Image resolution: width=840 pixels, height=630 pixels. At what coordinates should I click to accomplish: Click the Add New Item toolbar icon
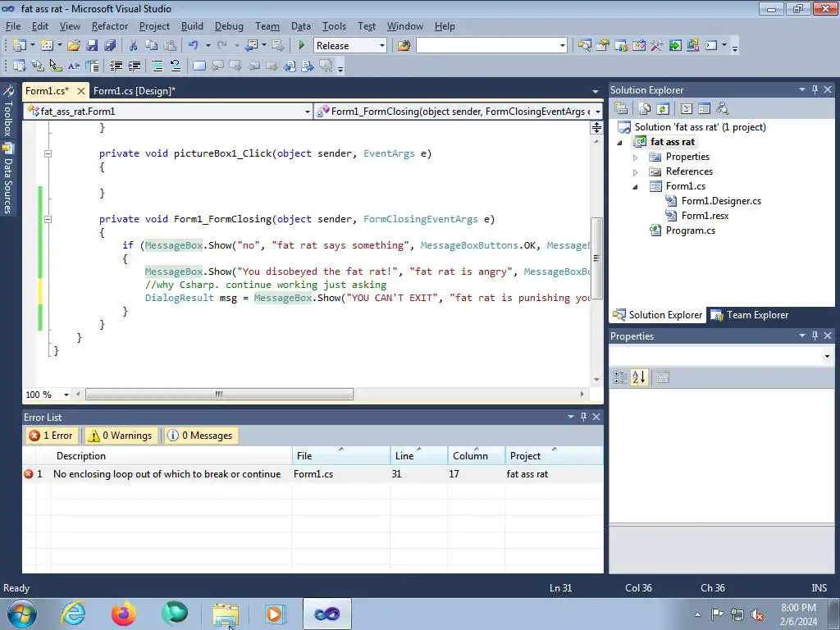tap(47, 46)
